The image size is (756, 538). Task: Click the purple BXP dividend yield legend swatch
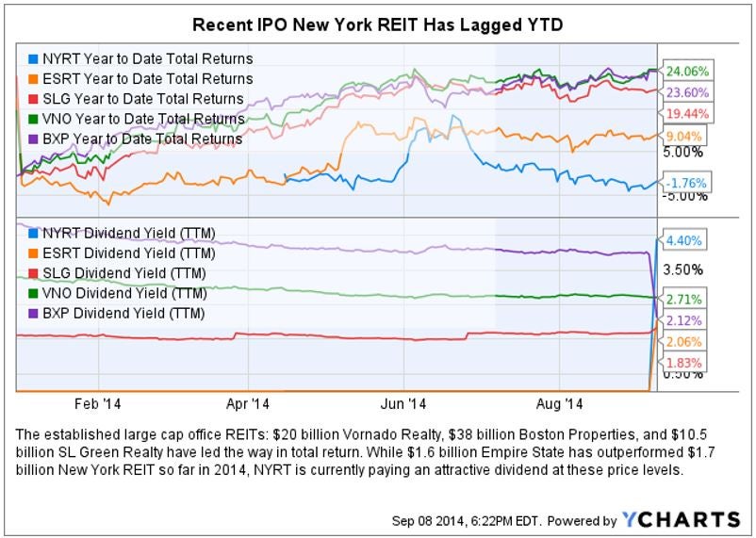click(x=33, y=314)
